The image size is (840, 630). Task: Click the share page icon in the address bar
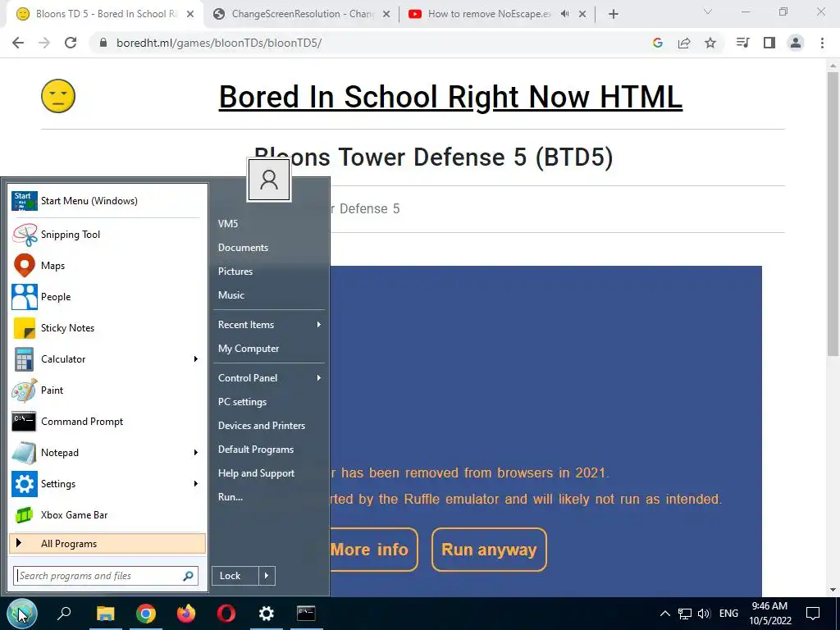[x=684, y=43]
